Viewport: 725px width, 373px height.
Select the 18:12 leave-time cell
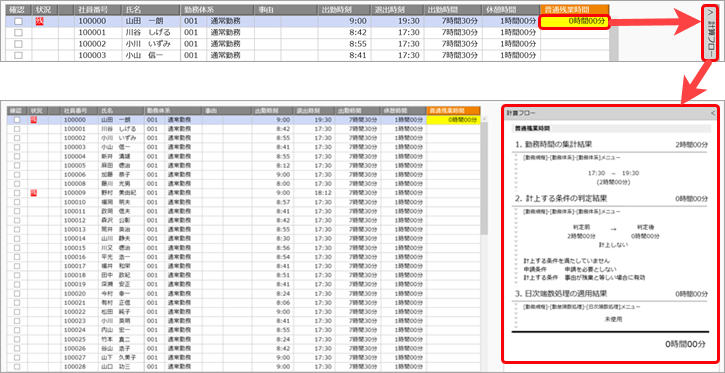point(313,193)
